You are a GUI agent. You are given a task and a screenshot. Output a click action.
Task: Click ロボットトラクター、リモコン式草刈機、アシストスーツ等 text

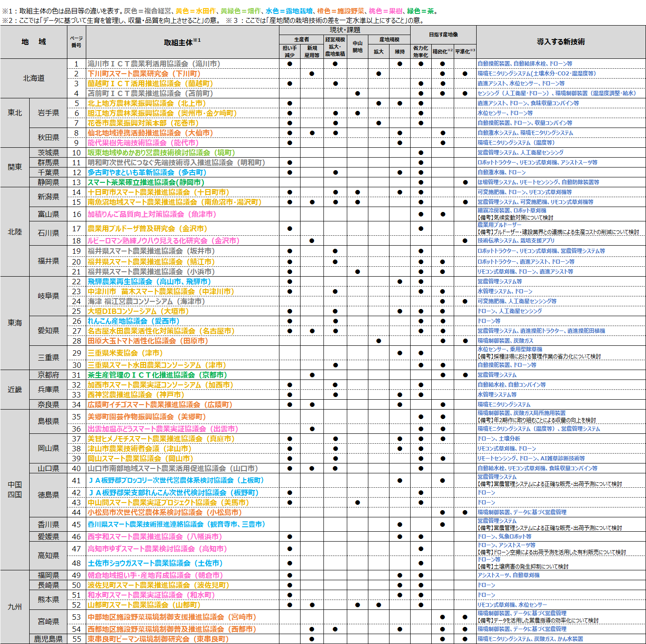pos(537,163)
